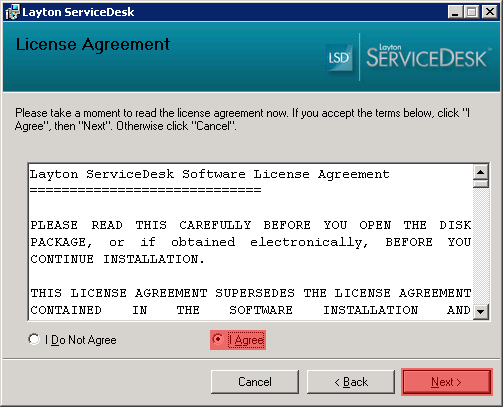Cancel the installation
Viewport: 503px width, 407px height.
click(x=255, y=382)
